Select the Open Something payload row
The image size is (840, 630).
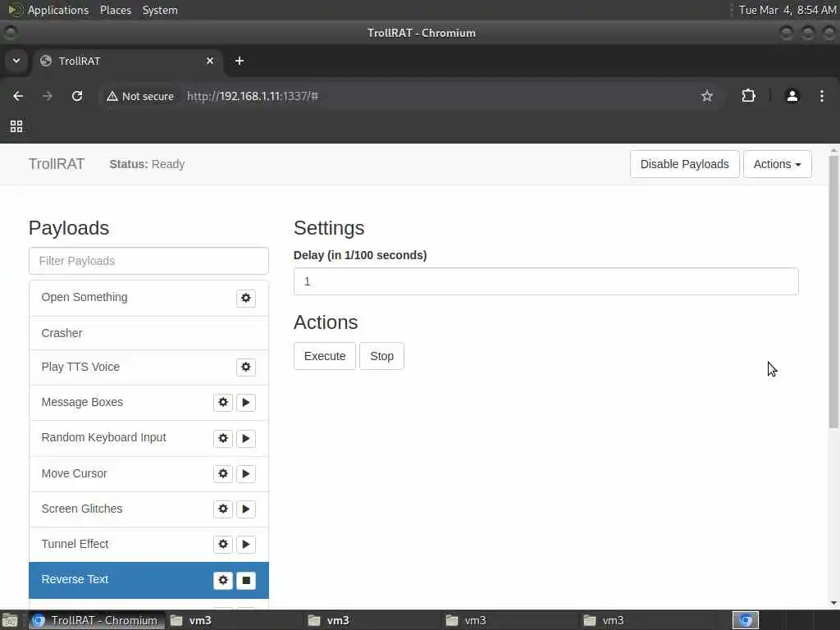149,298
